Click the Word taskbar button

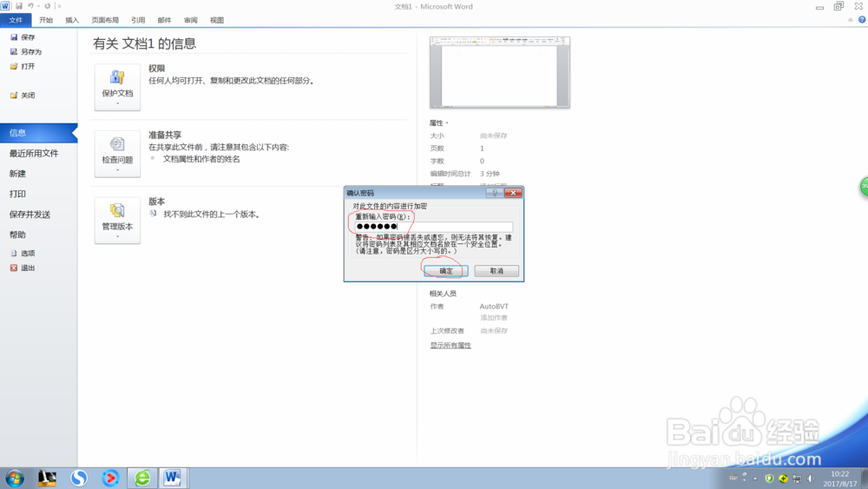click(x=173, y=478)
